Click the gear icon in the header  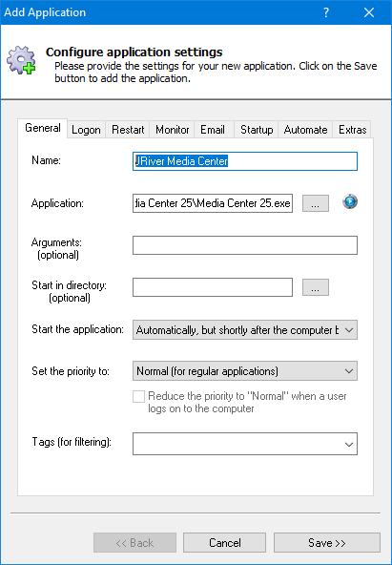click(21, 60)
